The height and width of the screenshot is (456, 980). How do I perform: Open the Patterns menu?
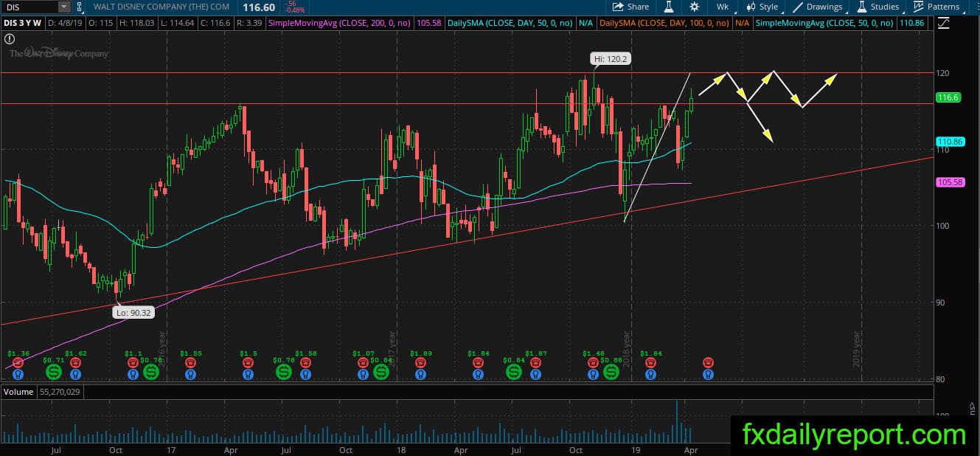[936, 7]
